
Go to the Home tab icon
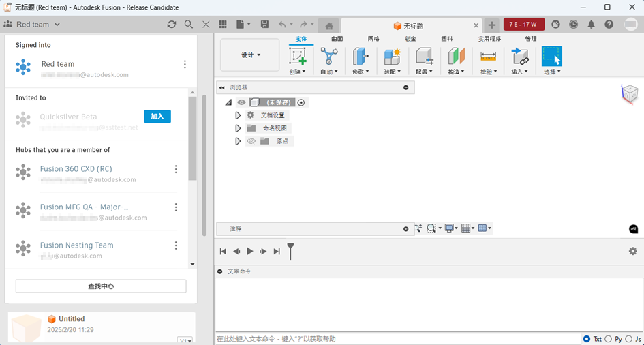pos(329,26)
